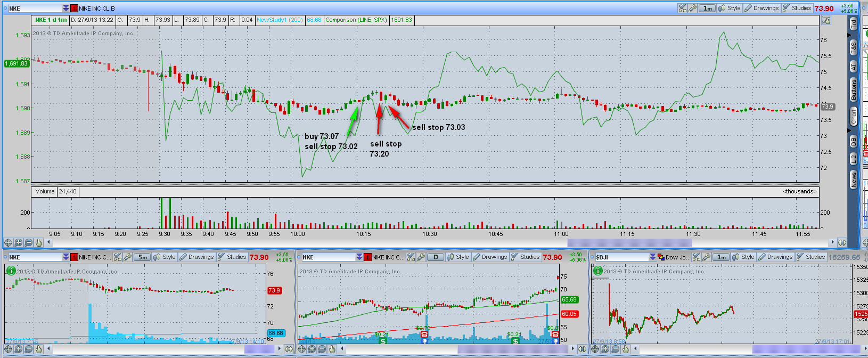This screenshot has height=358, width=868.
Task: Open the 1m timeframe selector in main chart
Action: (707, 8)
